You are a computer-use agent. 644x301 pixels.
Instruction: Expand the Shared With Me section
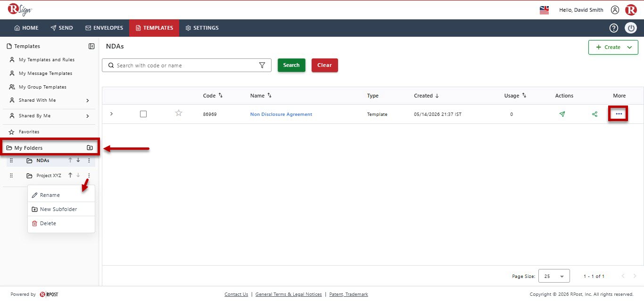[x=88, y=100]
